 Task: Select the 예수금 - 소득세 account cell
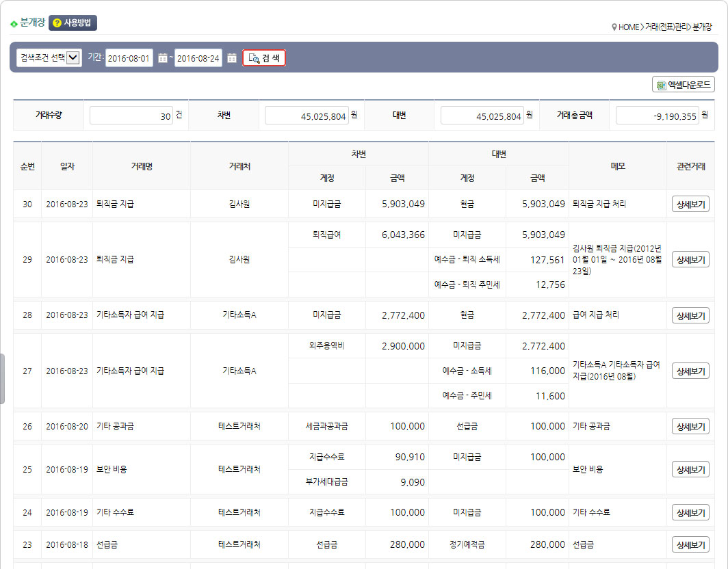[467, 371]
